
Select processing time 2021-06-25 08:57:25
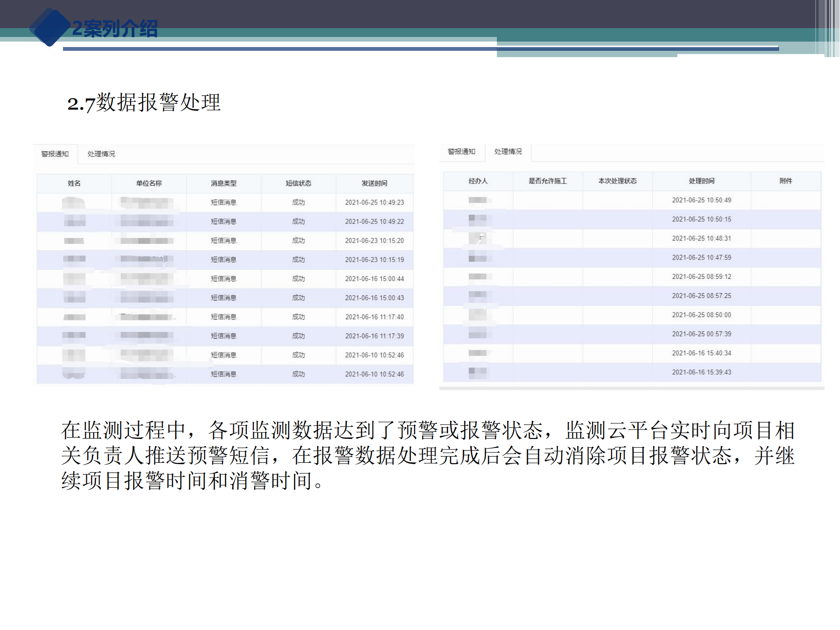click(x=702, y=296)
